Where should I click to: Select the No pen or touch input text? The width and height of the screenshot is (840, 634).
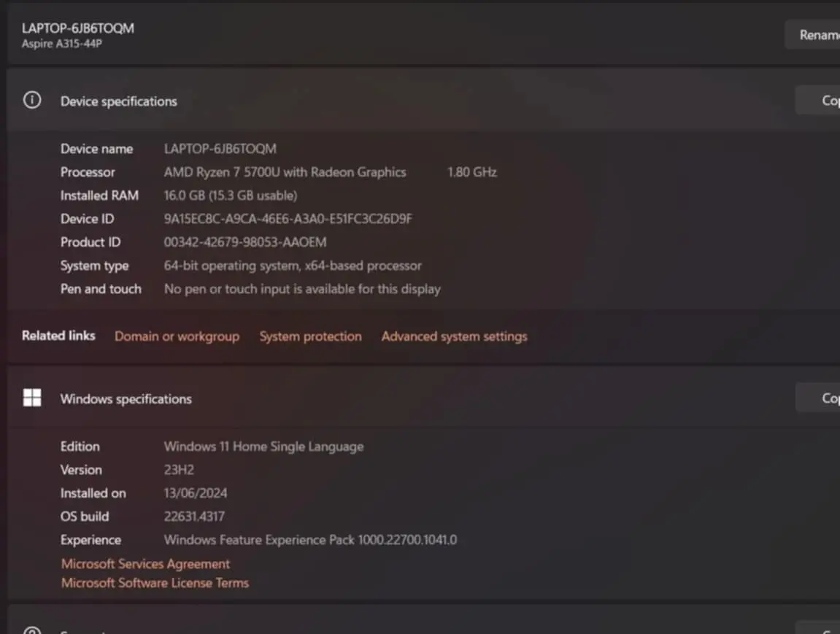[x=302, y=289]
